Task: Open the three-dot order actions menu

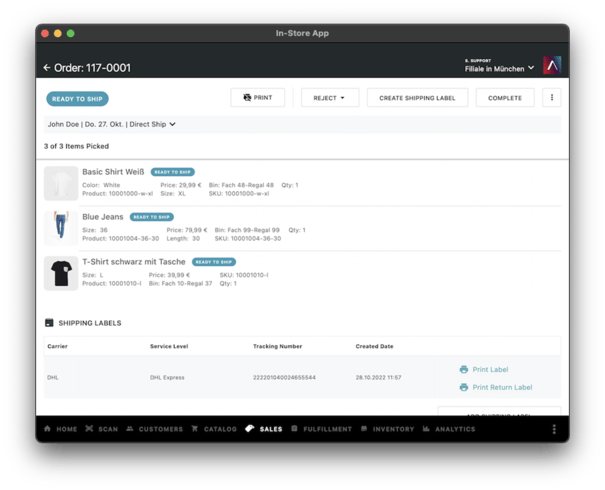Action: pos(552,98)
